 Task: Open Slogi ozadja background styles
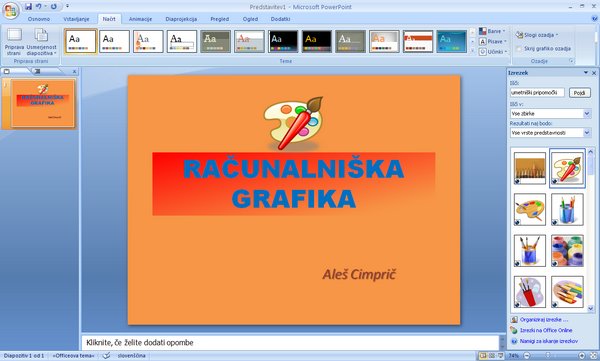[536, 35]
